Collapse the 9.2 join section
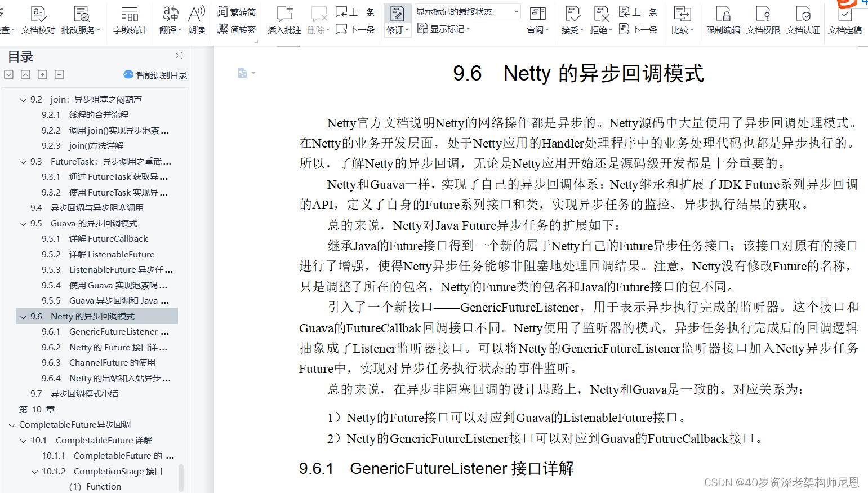 [x=23, y=100]
